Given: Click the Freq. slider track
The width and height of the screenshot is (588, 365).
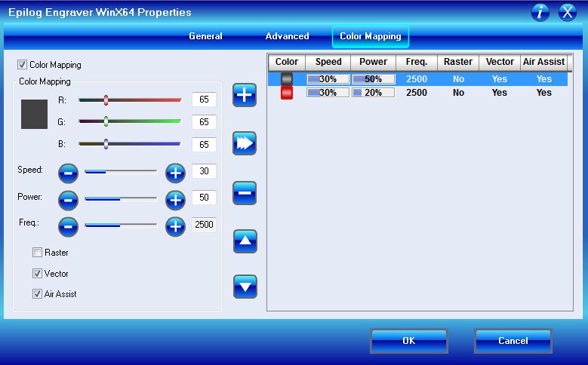Looking at the screenshot, I should tap(121, 225).
